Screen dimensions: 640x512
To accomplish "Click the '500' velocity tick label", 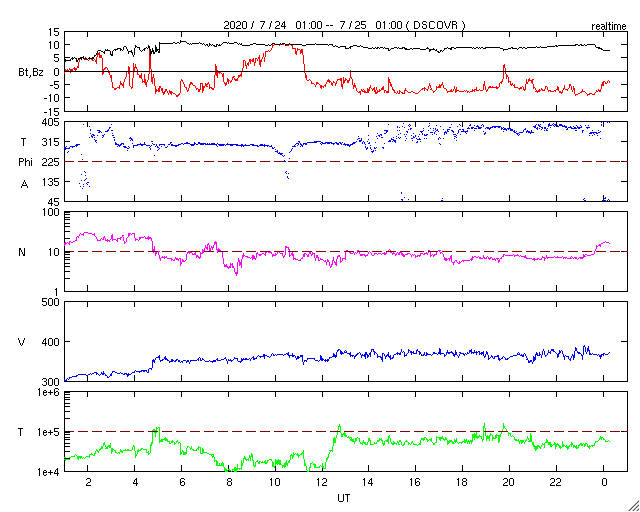I will 51,302.
